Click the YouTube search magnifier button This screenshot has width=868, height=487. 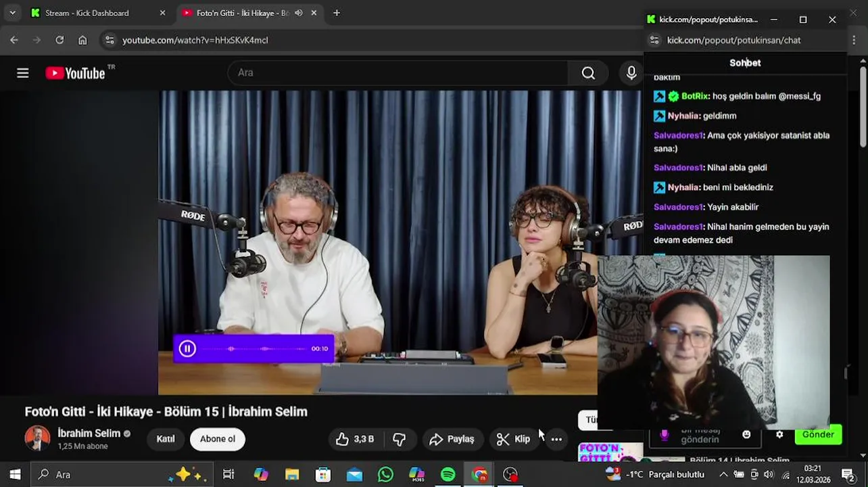[588, 73]
